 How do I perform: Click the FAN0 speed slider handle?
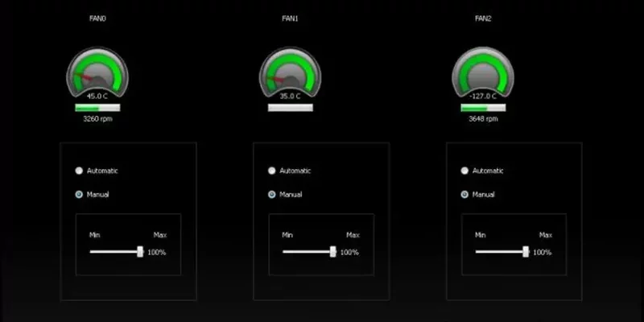click(140, 252)
